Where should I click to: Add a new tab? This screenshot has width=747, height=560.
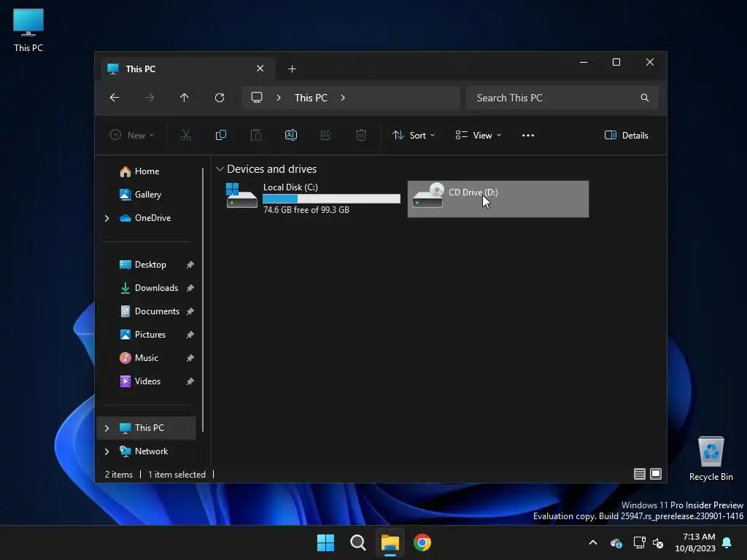point(292,69)
